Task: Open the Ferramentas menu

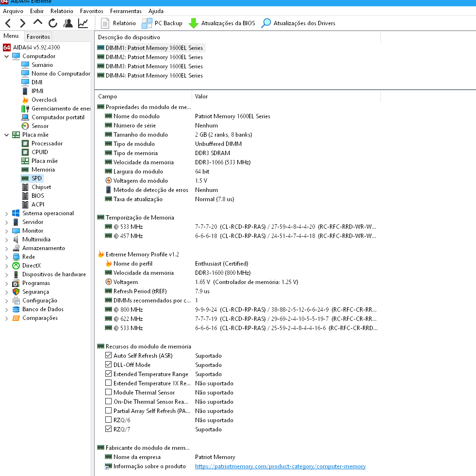Action: click(126, 11)
